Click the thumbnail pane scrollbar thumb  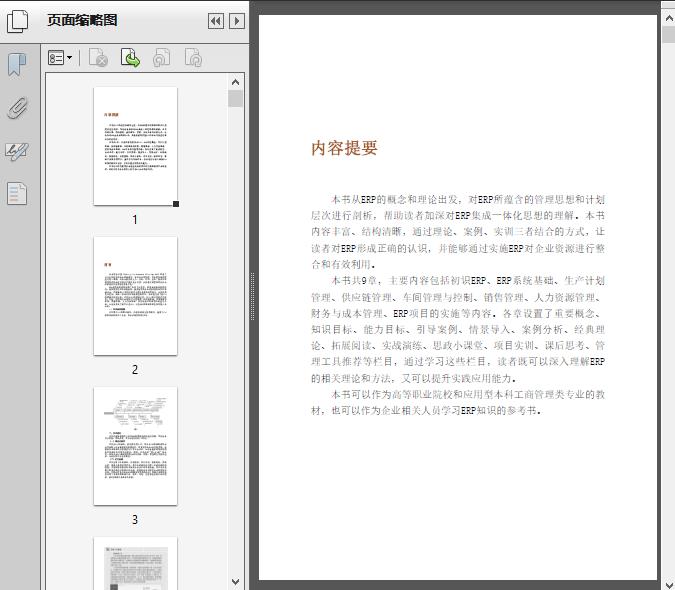(x=235, y=99)
